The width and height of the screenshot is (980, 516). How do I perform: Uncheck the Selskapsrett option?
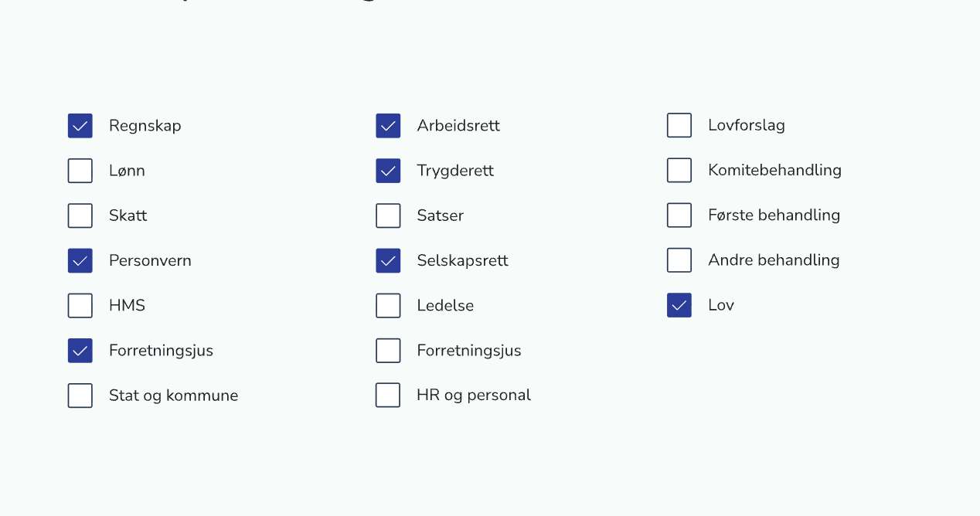tap(387, 260)
